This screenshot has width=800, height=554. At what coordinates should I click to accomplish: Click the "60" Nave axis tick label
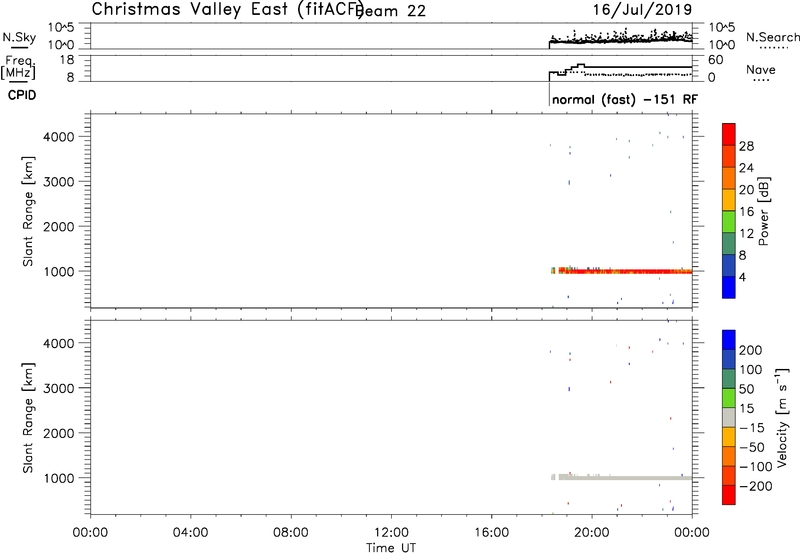coord(715,60)
